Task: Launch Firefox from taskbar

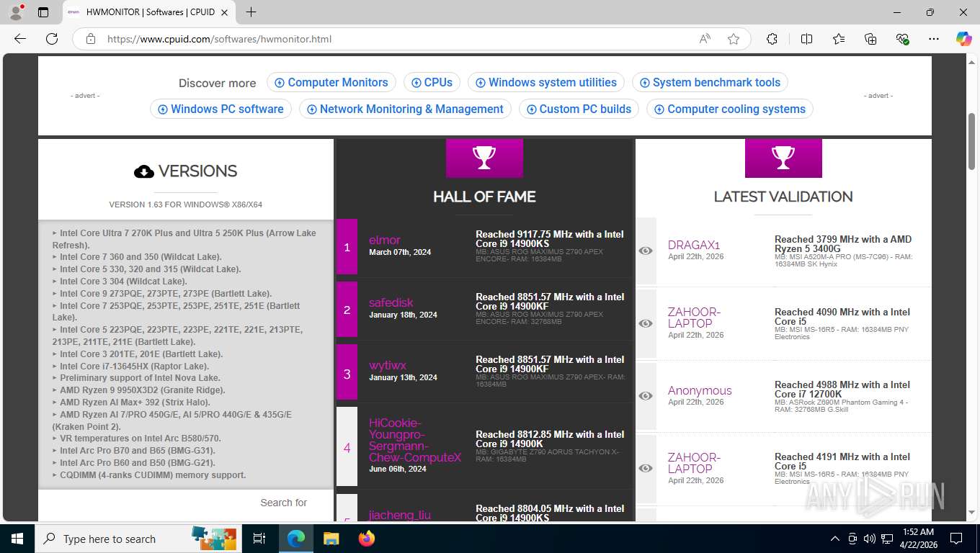Action: [x=367, y=539]
